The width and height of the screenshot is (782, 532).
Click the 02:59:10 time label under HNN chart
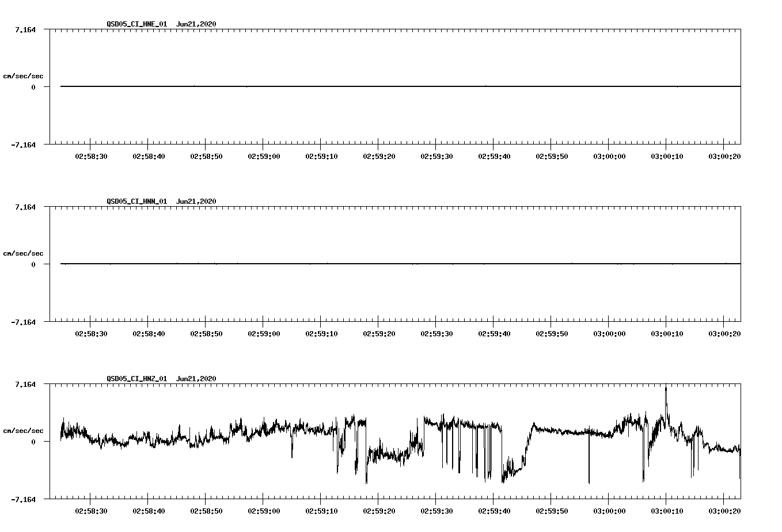(321, 333)
